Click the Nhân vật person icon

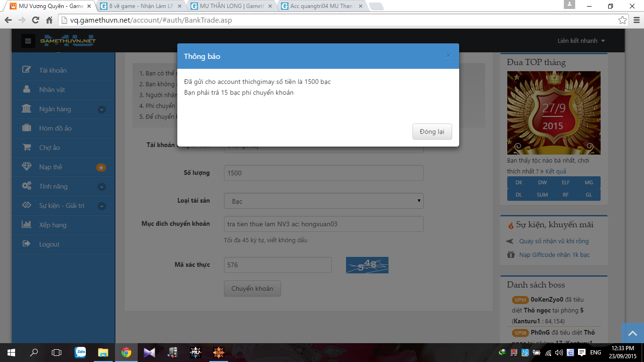pos(27,89)
